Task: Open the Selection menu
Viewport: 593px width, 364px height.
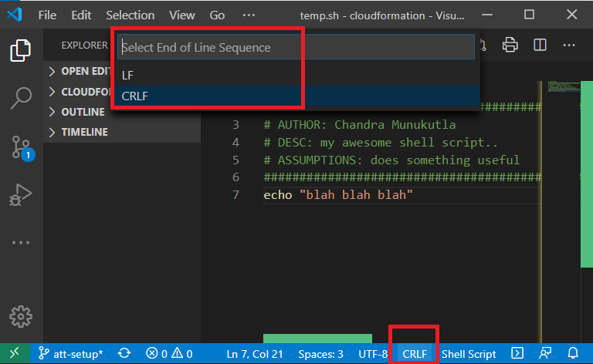Action: point(130,15)
